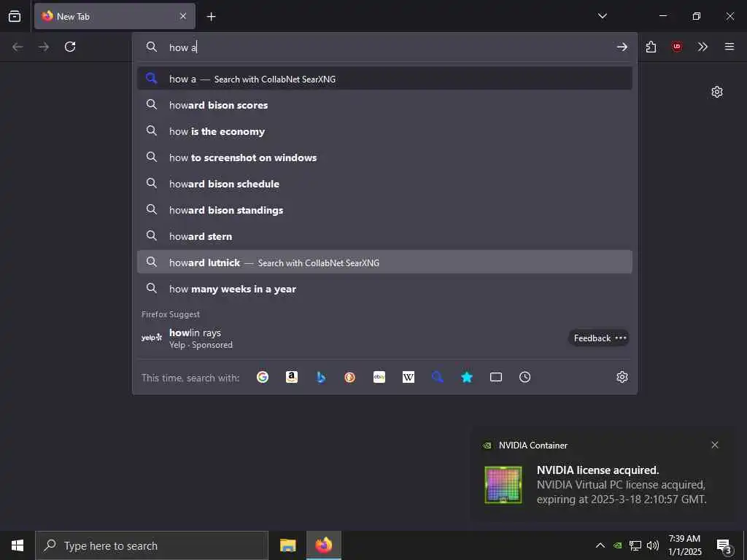Search open tabs using the tab icon
747x560 pixels.
coord(496,377)
